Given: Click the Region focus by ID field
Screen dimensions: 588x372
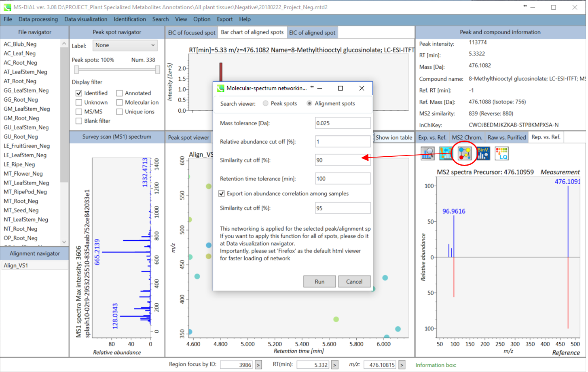Looking at the screenshot, I should [237, 365].
